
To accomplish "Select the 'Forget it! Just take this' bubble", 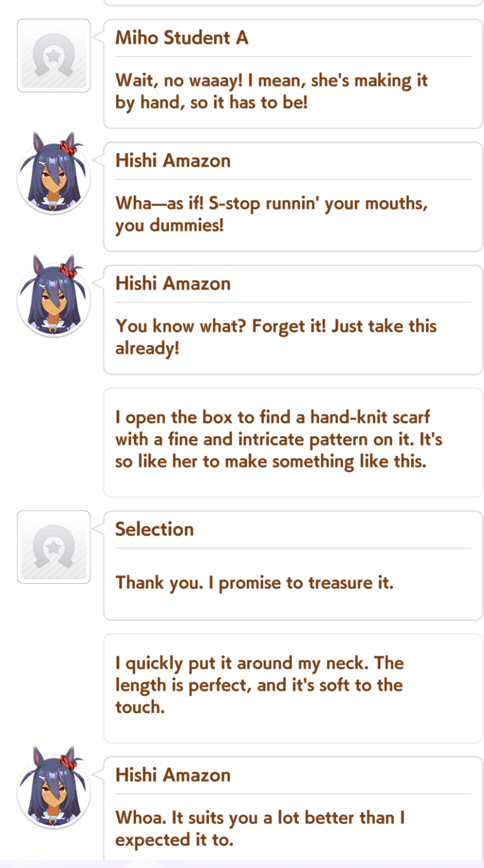I will (293, 320).
